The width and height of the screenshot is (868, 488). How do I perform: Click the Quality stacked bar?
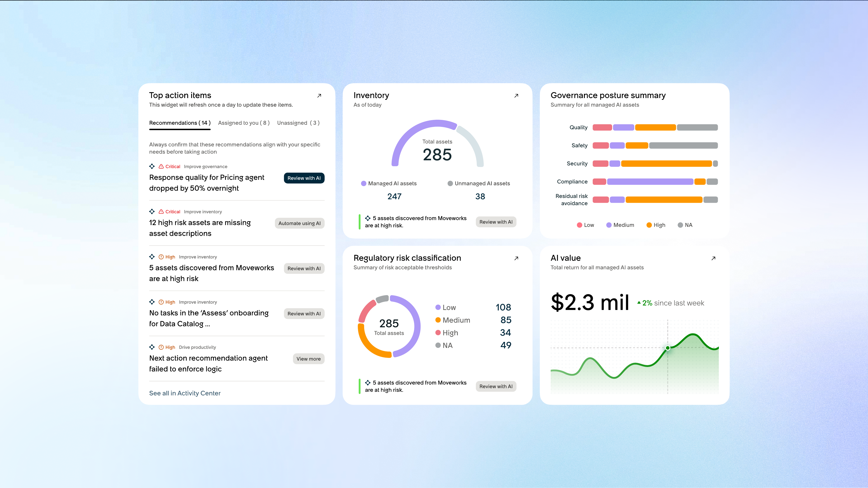click(655, 127)
